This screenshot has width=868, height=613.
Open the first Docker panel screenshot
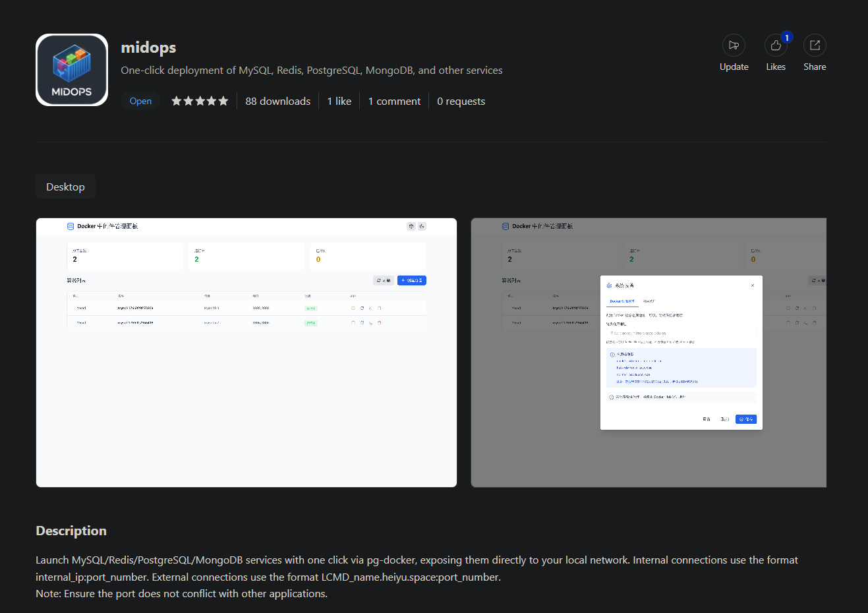(246, 353)
